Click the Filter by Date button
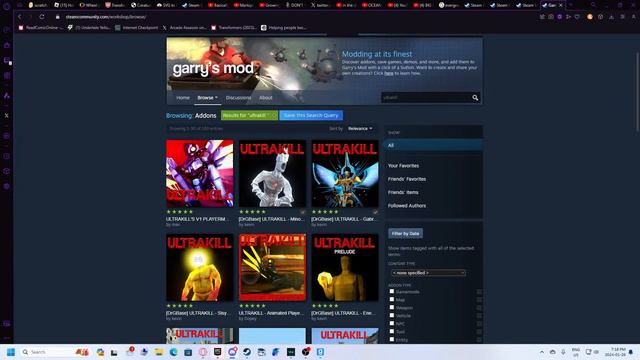Viewport: 640px width, 360px height. coord(405,233)
